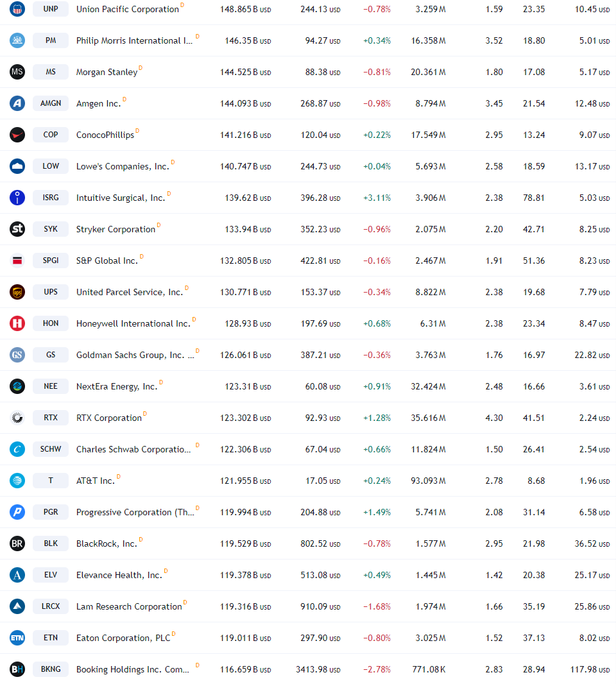Viewport: 616px width, 684px height.
Task: Click the 93.093 M volume value
Action: tap(429, 481)
